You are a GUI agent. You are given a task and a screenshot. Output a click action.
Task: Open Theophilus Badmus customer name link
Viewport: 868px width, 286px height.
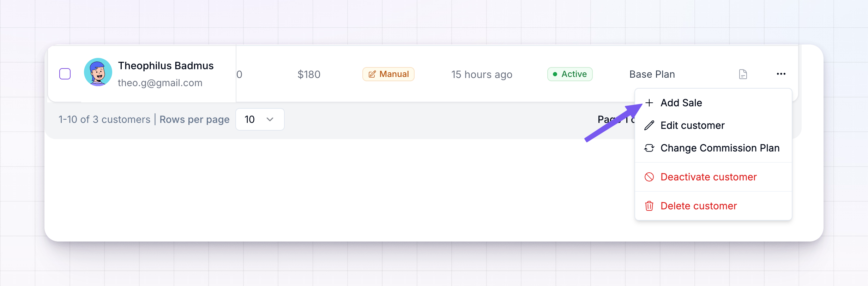coord(166,66)
